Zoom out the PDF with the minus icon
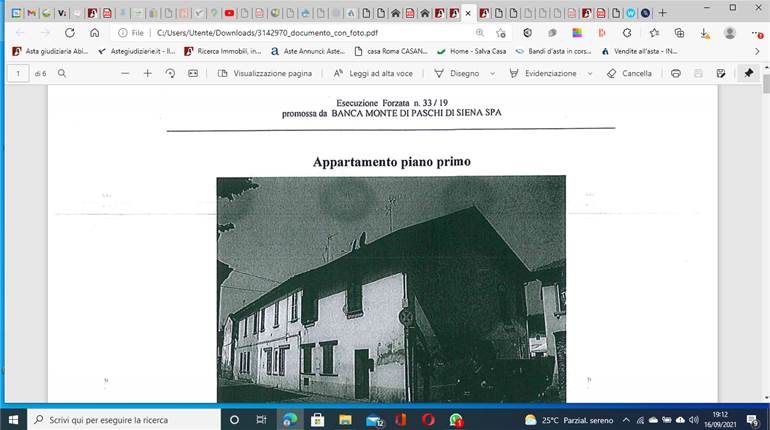 [x=125, y=73]
